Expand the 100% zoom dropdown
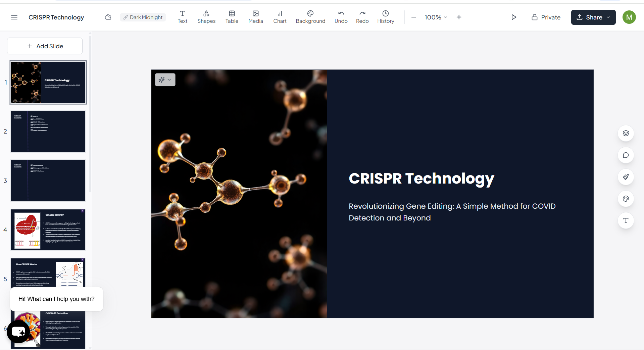Screen dimensions: 644x350 coord(436,17)
